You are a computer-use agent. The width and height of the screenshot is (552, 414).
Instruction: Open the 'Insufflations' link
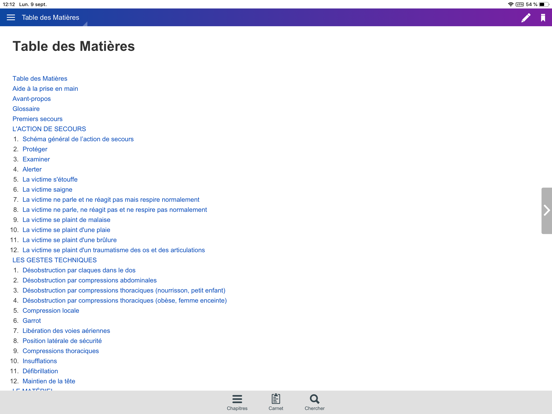39,361
